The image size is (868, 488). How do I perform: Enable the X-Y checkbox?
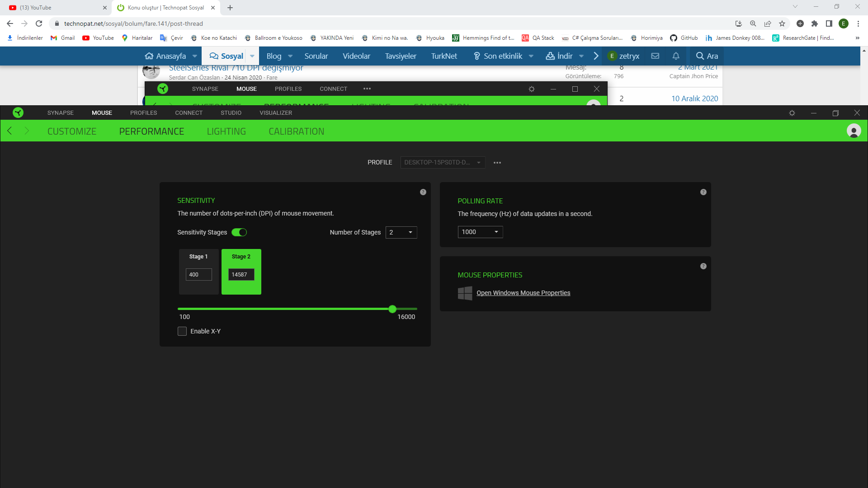coord(182,331)
